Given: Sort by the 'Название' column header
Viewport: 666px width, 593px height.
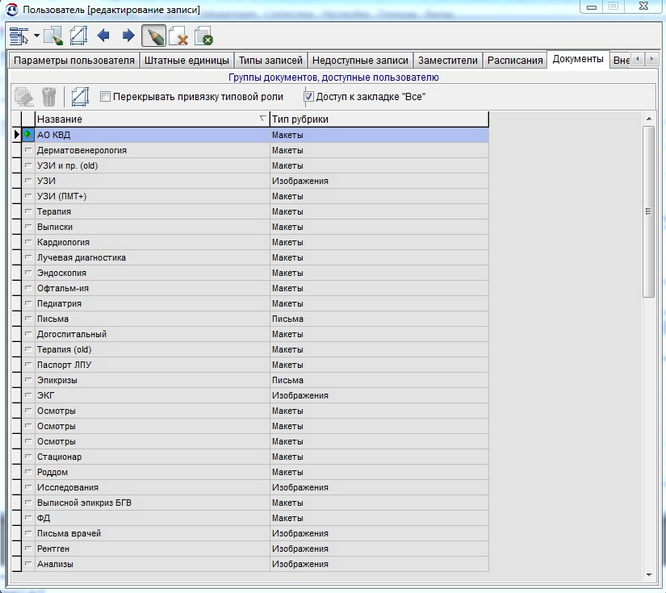Looking at the screenshot, I should 152,119.
